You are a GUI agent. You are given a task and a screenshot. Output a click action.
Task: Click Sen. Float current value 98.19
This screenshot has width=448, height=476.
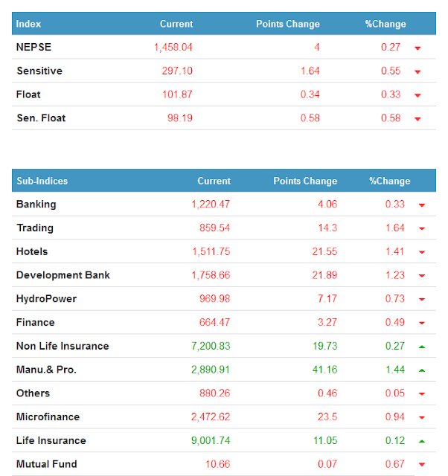pyautogui.click(x=180, y=118)
